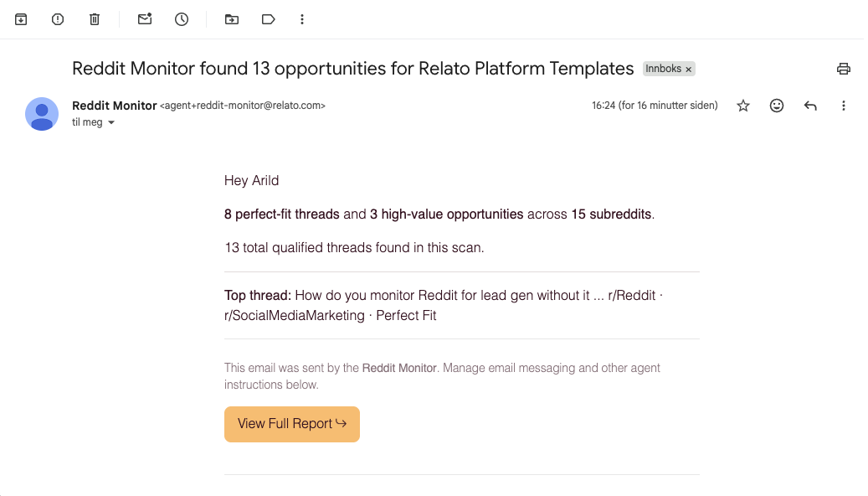Apply a label to the email
This screenshot has height=496, width=868.
click(268, 18)
